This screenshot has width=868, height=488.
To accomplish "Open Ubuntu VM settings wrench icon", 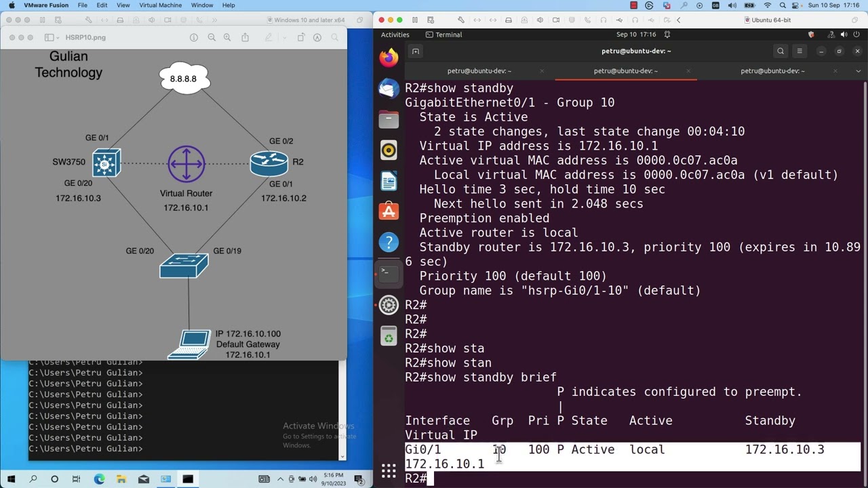I will tap(461, 20).
